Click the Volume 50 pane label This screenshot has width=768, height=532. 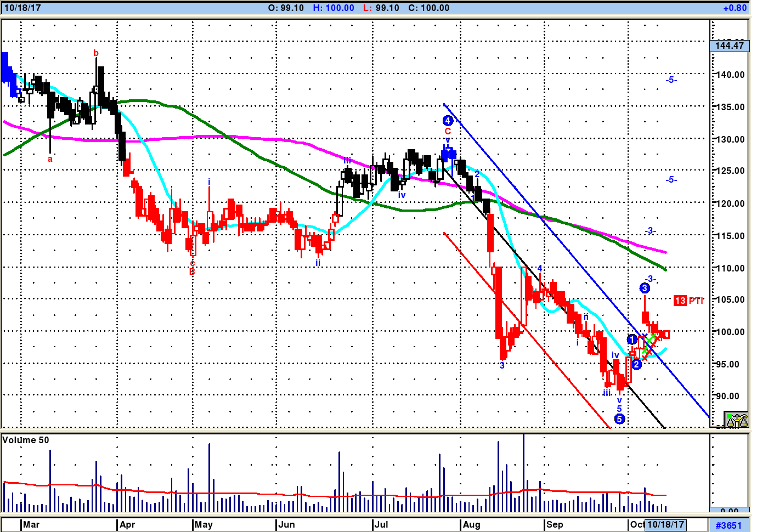[26, 440]
